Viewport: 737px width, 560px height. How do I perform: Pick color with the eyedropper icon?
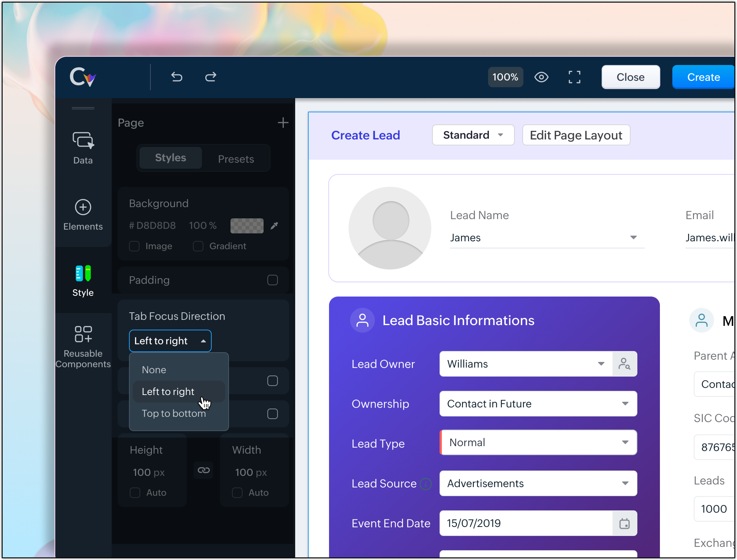coord(274,226)
